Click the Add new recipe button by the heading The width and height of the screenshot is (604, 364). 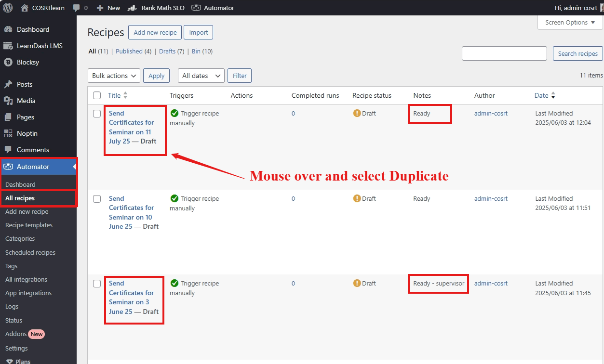(x=155, y=32)
